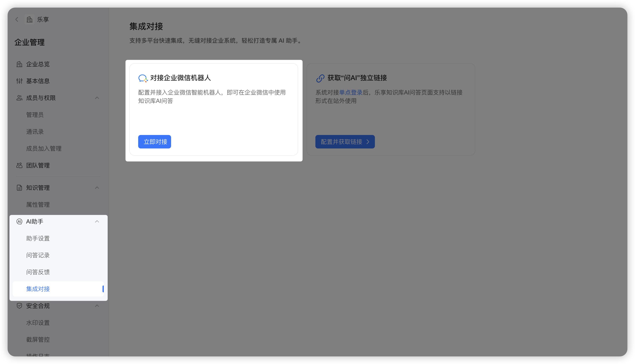Open 成员加入管理
635x364 pixels.
coord(58,148)
